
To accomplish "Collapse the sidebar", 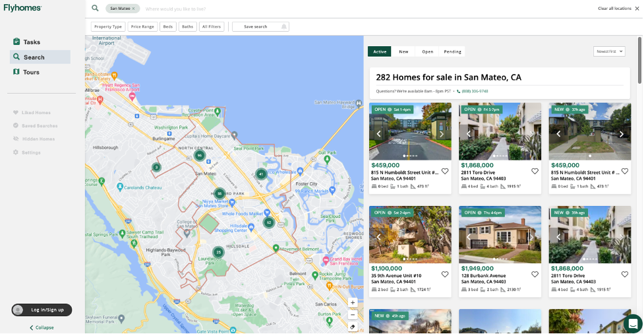I will pos(42,328).
